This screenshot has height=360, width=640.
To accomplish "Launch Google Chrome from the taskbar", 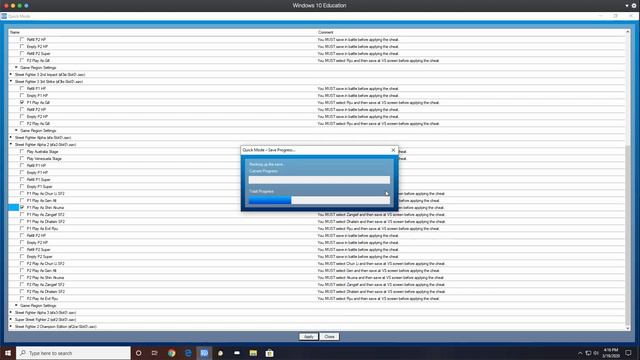I will [x=171, y=353].
